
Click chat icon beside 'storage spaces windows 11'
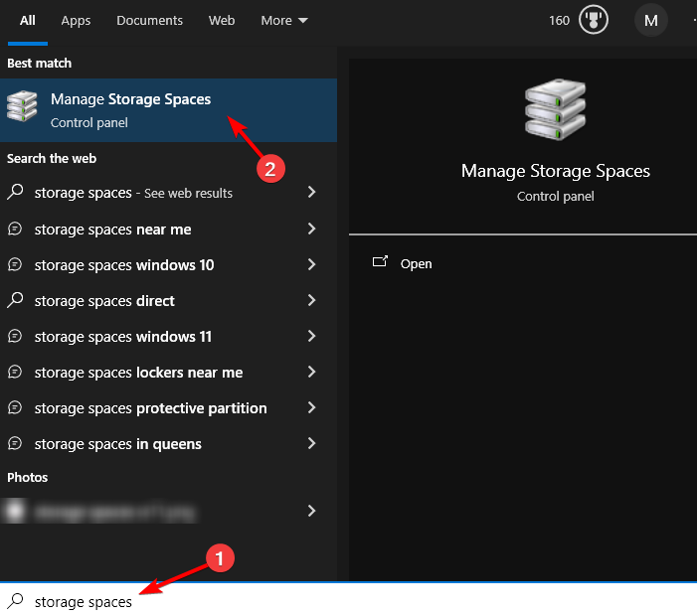(15, 336)
